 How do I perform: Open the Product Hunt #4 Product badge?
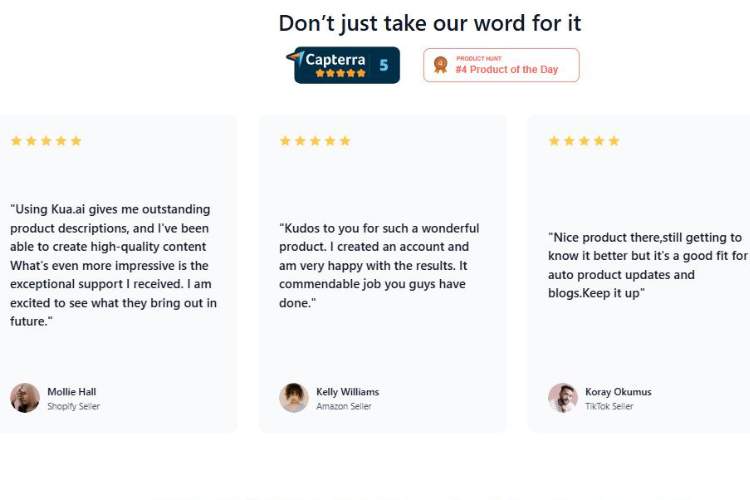coord(501,65)
